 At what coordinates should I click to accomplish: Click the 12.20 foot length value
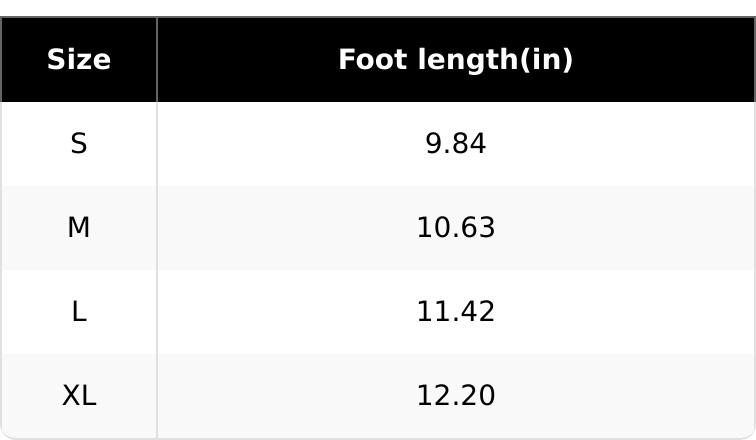[455, 396]
